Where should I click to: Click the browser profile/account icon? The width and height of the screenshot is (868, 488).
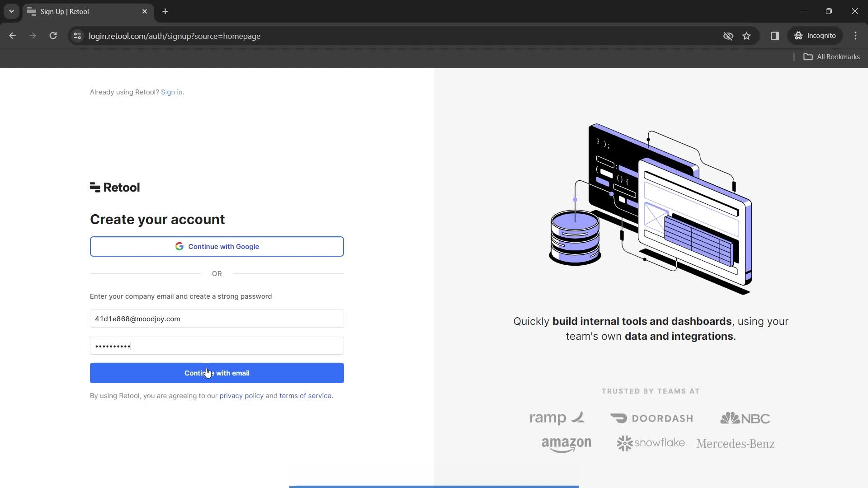tap(816, 36)
